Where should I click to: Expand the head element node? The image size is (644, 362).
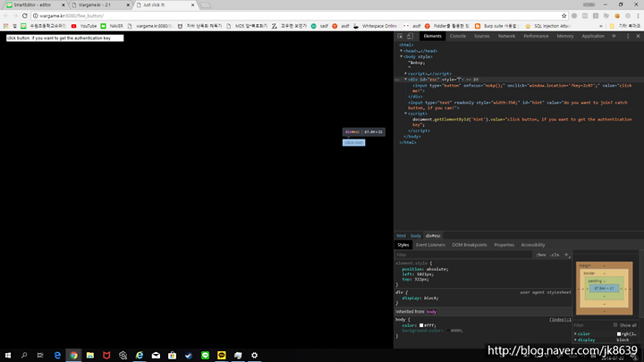point(402,51)
